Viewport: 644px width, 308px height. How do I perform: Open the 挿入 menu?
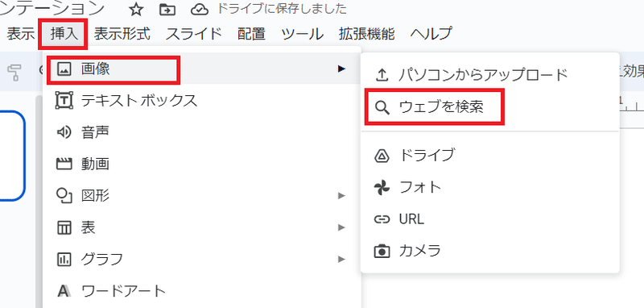click(x=64, y=34)
